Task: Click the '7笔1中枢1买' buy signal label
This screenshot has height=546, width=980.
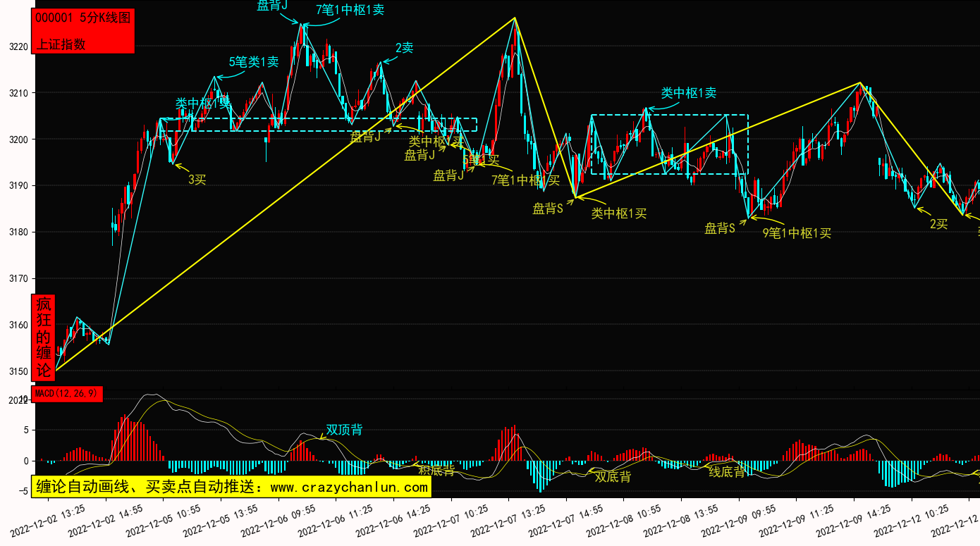Action: (525, 180)
